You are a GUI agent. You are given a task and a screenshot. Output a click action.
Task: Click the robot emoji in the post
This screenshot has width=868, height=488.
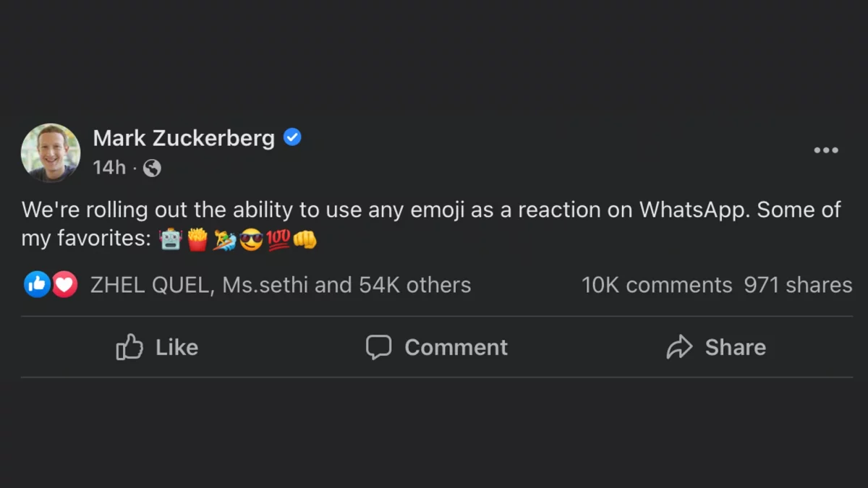pos(170,239)
